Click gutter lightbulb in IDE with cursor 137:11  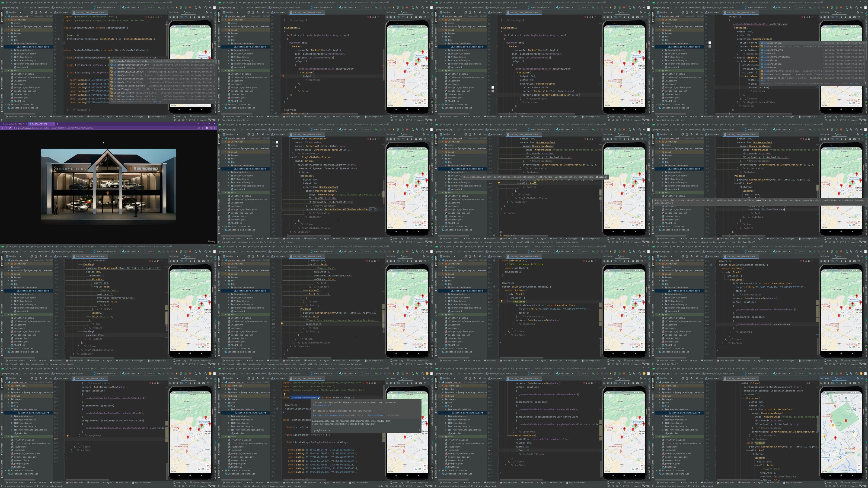pyautogui.click(x=67, y=435)
